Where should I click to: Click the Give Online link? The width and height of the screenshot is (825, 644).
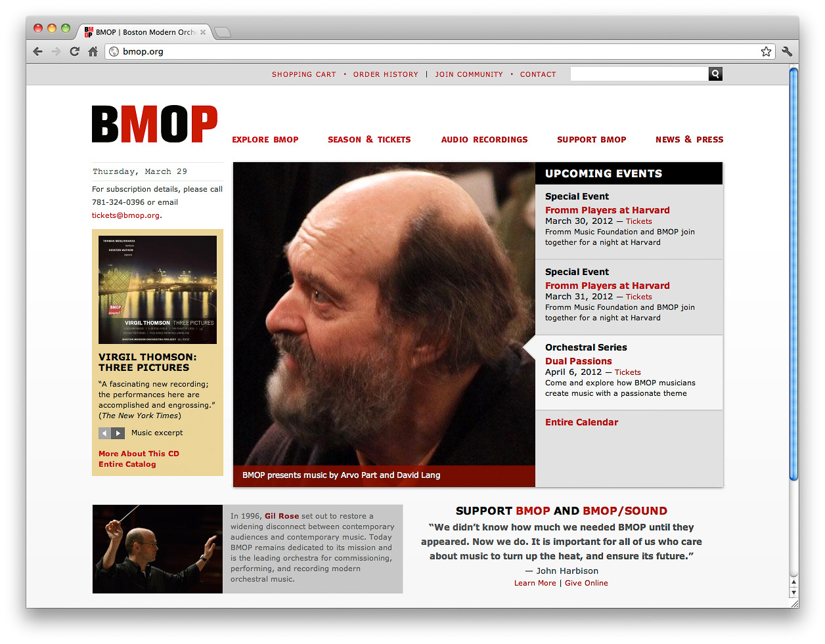click(x=587, y=583)
